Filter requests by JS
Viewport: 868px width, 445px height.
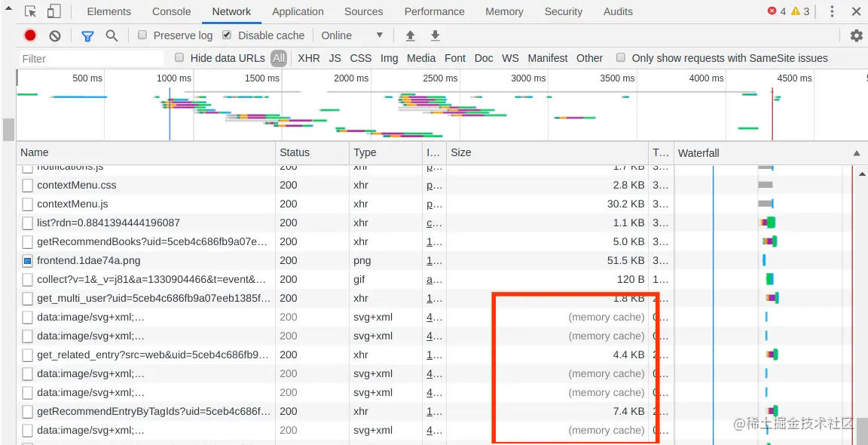(335, 57)
